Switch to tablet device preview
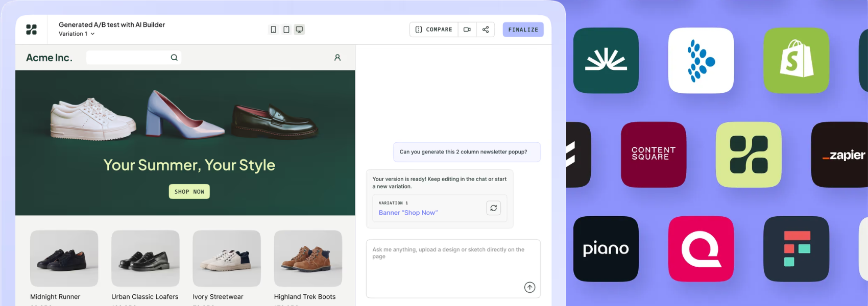This screenshot has height=306, width=868. click(286, 30)
